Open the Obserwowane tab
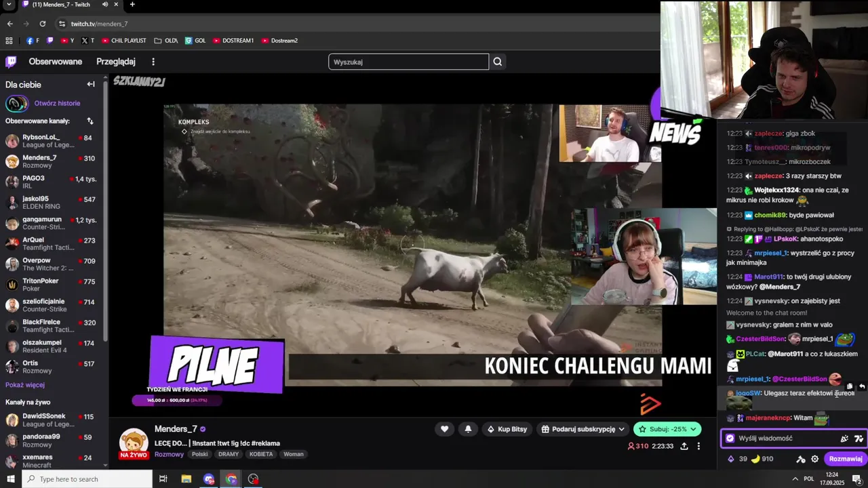 click(x=55, y=62)
